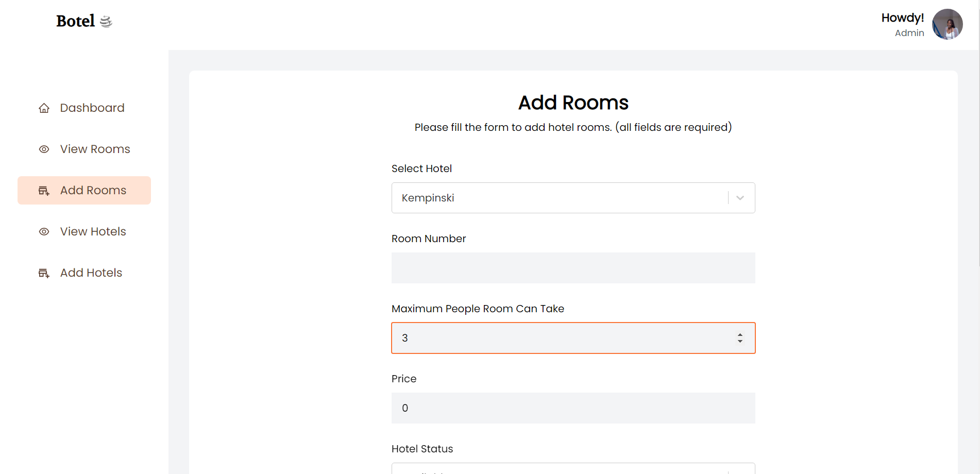Select the eye icon beside View Rooms
Screen dimensions: 980x474
[x=44, y=149]
